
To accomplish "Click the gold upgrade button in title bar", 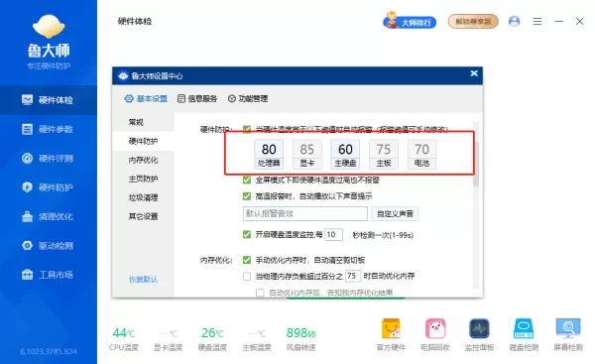I will 473,21.
